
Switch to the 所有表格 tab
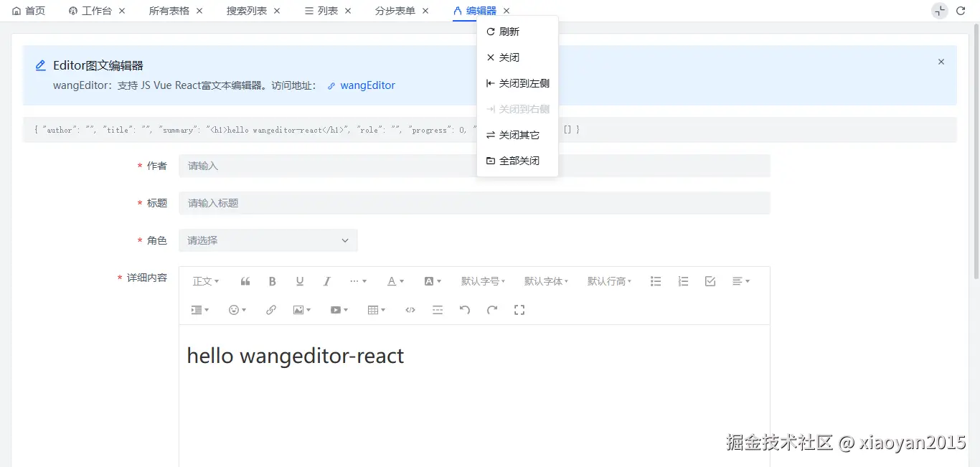pos(169,11)
